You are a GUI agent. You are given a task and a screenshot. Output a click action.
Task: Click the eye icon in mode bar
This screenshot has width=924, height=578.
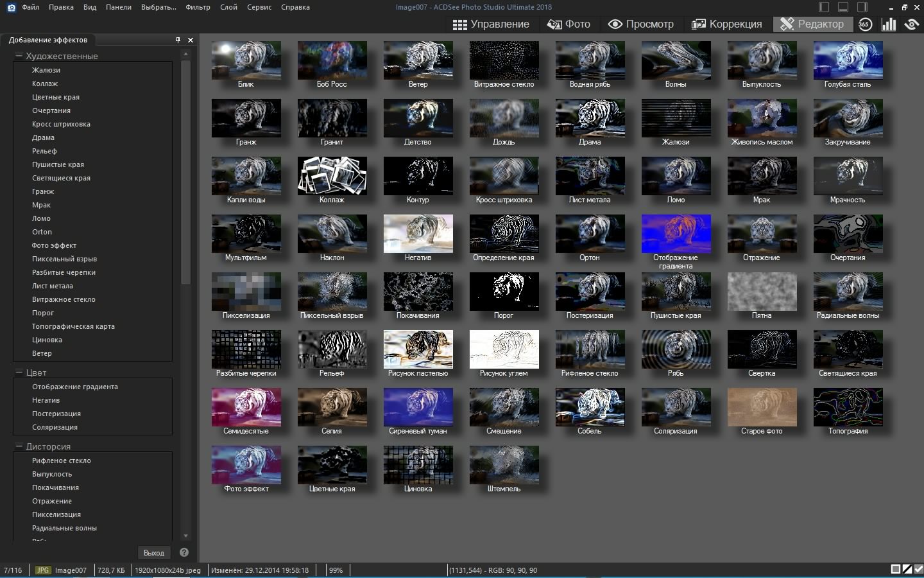(911, 24)
